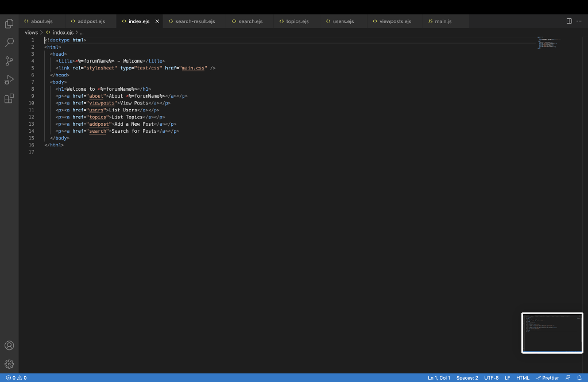
Task: Open the Source Control view
Action: [9, 60]
